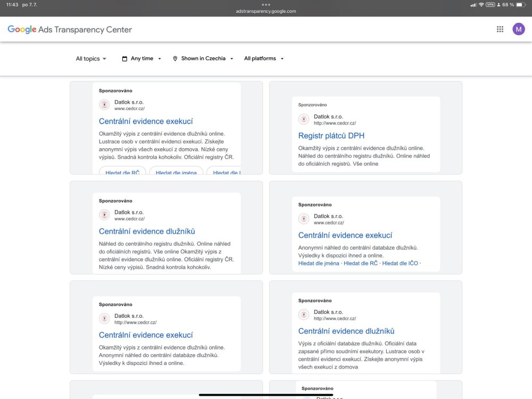
Task: Click Datlok favicon in Registr plátců DPH ad
Action: [x=304, y=119]
